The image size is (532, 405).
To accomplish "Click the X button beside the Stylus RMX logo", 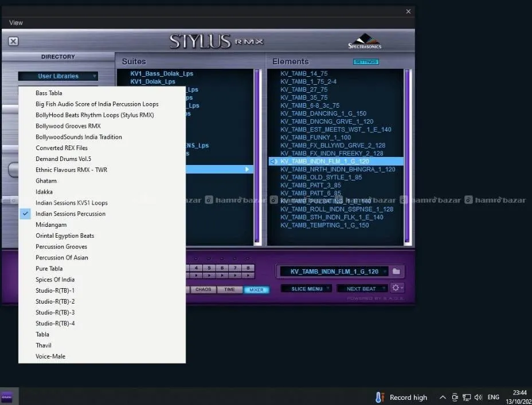I will [x=13, y=41].
